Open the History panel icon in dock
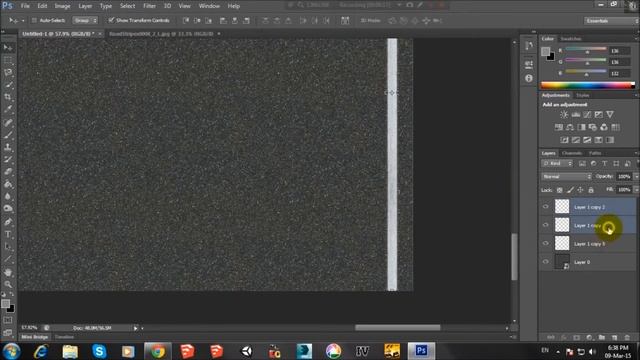The image size is (640, 360). tap(529, 45)
